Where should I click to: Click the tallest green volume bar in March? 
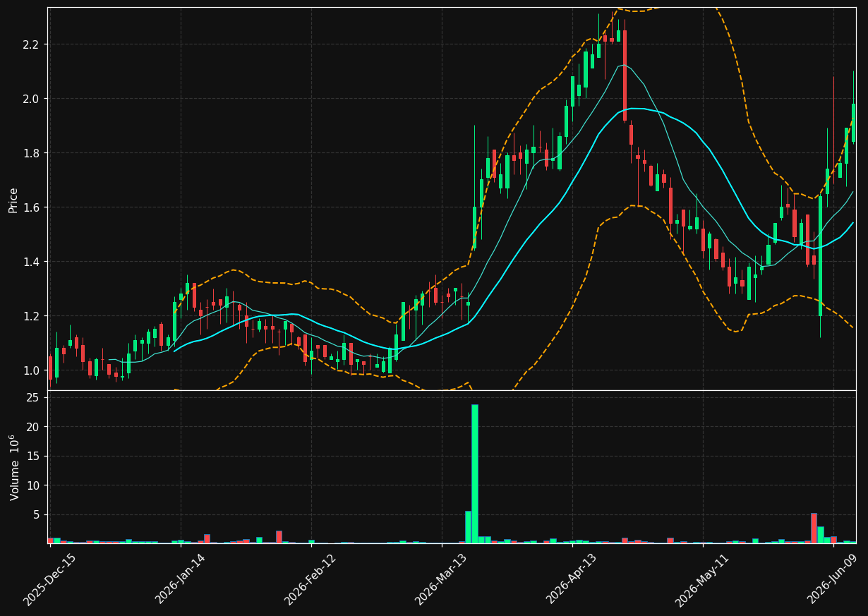tap(475, 473)
